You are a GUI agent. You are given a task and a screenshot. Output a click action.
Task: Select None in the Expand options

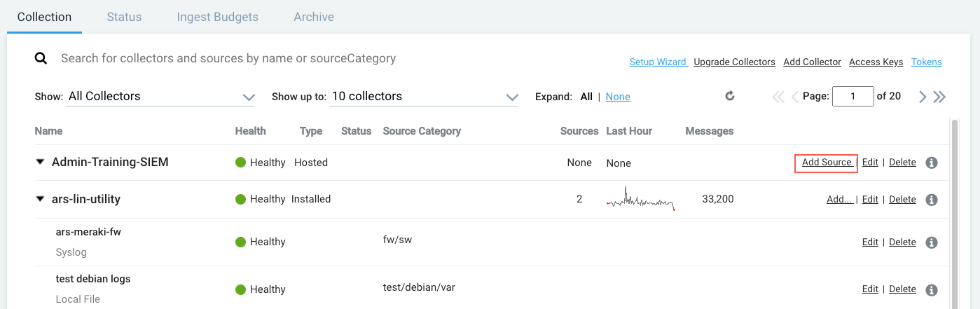click(x=618, y=97)
